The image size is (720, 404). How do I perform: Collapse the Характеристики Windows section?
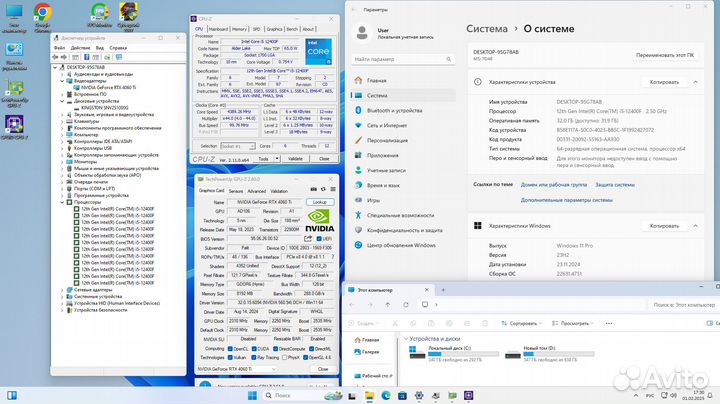(695, 226)
